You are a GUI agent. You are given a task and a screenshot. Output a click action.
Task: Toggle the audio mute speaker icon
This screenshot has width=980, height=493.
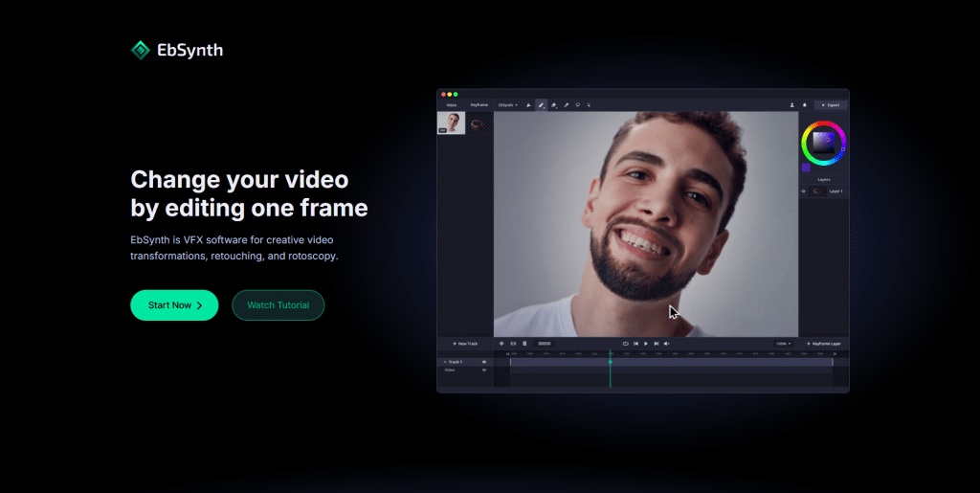tap(666, 344)
